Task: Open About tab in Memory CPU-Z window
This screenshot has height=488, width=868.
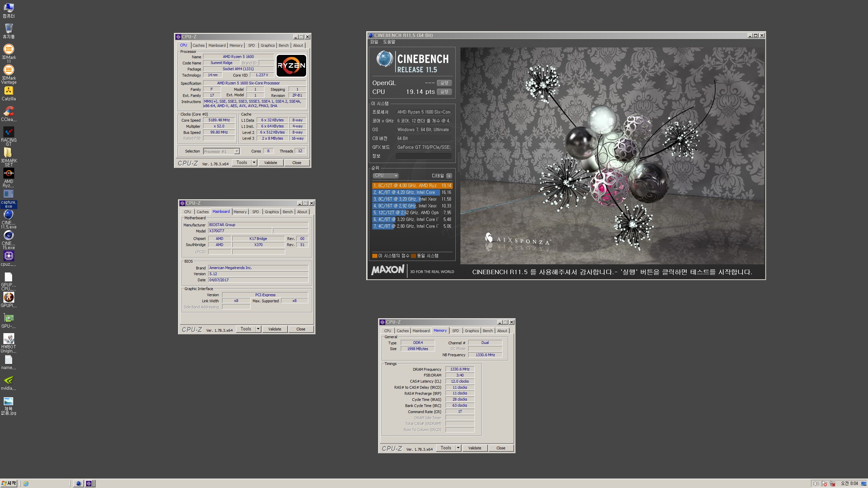Action: [502, 331]
